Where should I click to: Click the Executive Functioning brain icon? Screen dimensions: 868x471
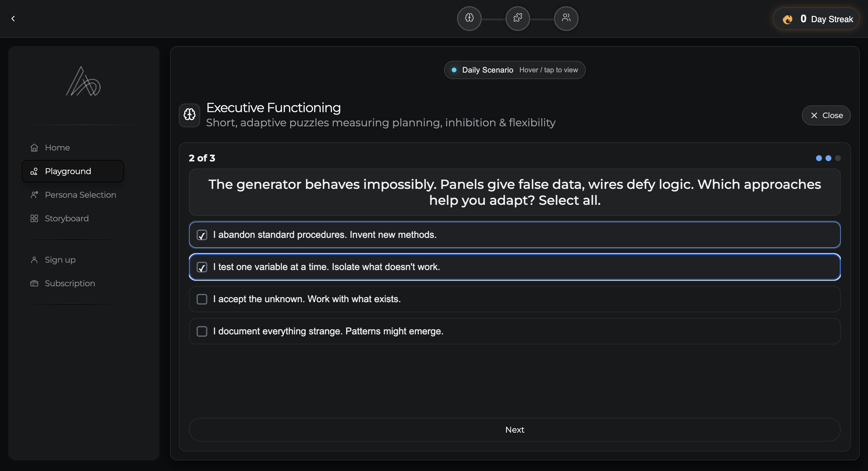pyautogui.click(x=189, y=115)
